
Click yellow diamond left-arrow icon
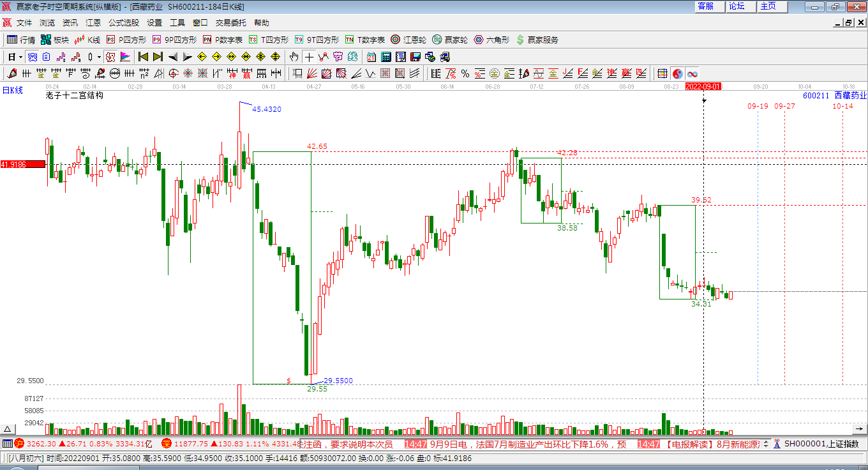pyautogui.click(x=202, y=57)
